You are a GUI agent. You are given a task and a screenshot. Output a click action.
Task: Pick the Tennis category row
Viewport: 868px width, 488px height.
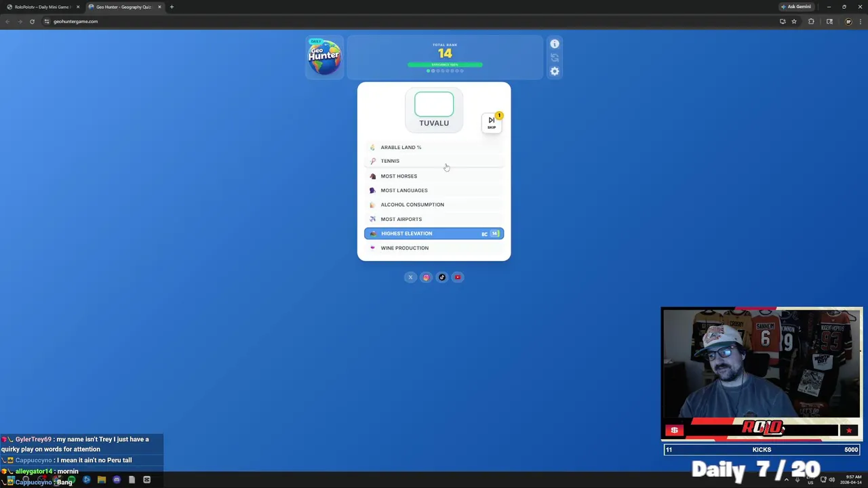pyautogui.click(x=434, y=161)
